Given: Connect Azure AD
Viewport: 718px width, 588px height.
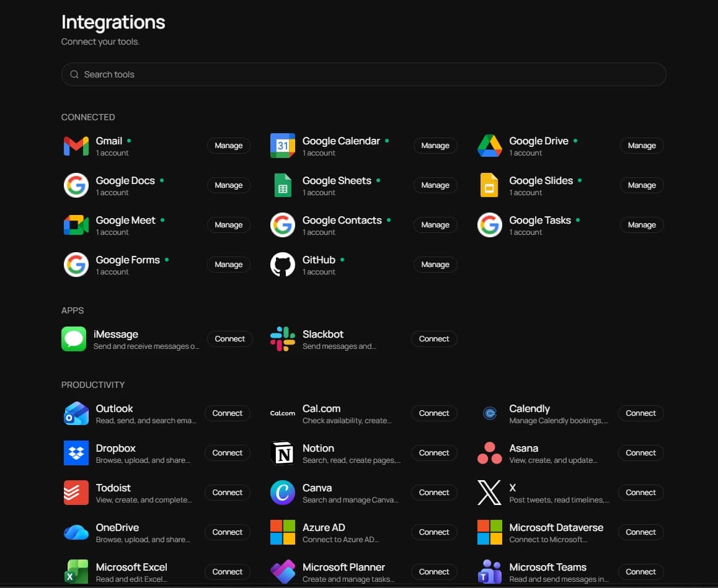Looking at the screenshot, I should [x=434, y=532].
